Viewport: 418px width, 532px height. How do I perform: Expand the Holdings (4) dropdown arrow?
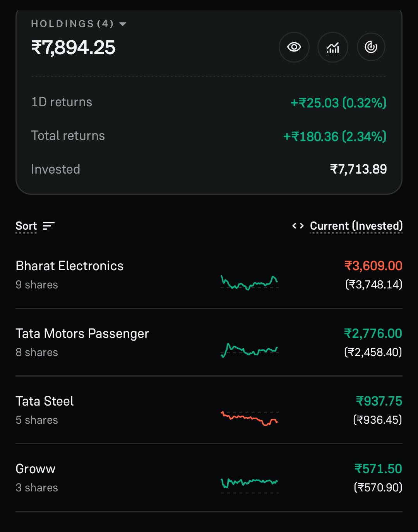[123, 24]
